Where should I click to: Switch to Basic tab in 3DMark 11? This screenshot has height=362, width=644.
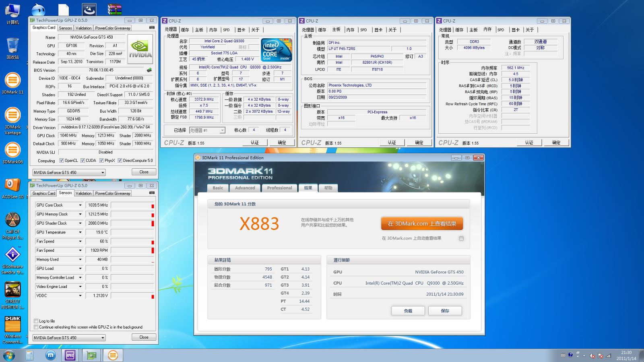[x=218, y=188]
